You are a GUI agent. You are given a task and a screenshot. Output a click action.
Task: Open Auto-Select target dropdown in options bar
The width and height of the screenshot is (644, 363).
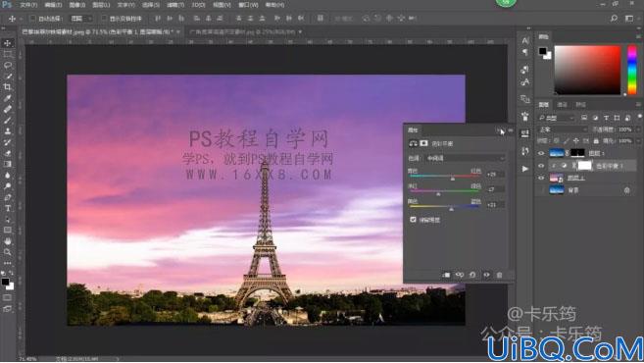81,19
